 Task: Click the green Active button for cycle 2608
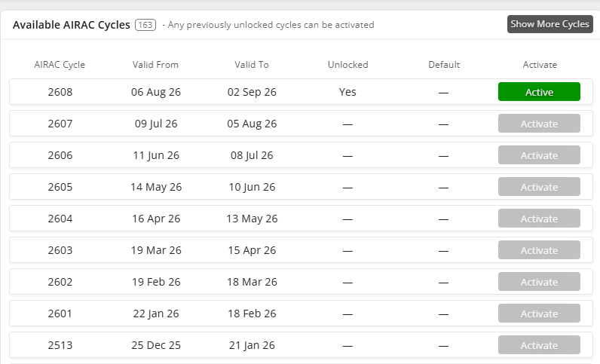(539, 92)
